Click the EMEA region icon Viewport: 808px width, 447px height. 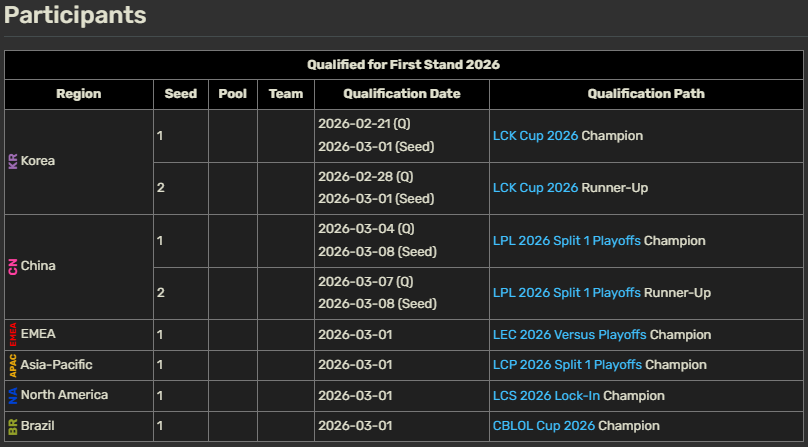pos(13,335)
